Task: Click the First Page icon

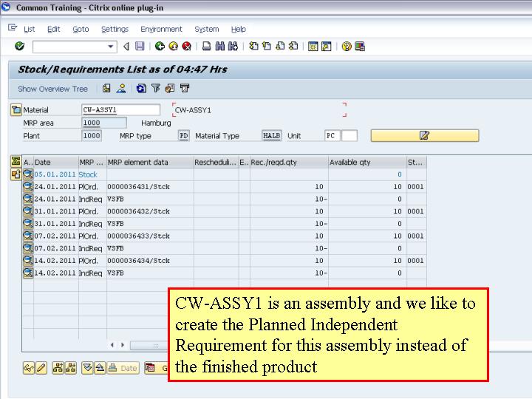Action: click(x=253, y=46)
